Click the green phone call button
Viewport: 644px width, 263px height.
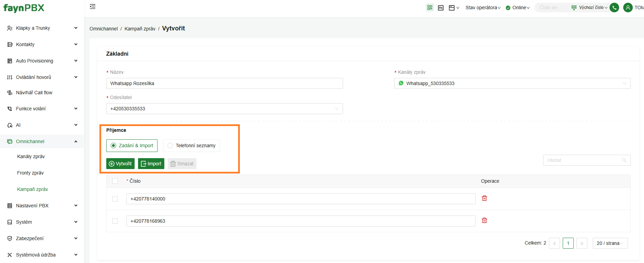coord(614,8)
